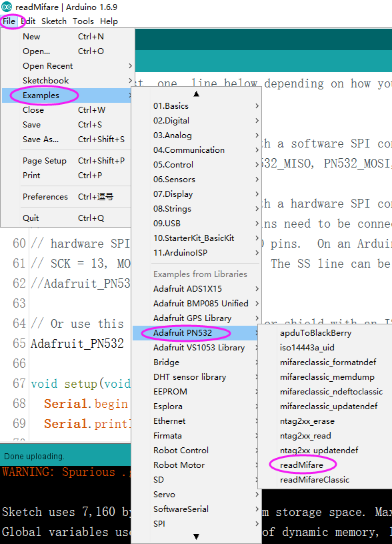Expand Servo library examples
This screenshot has height=544, width=392.
coord(196,495)
